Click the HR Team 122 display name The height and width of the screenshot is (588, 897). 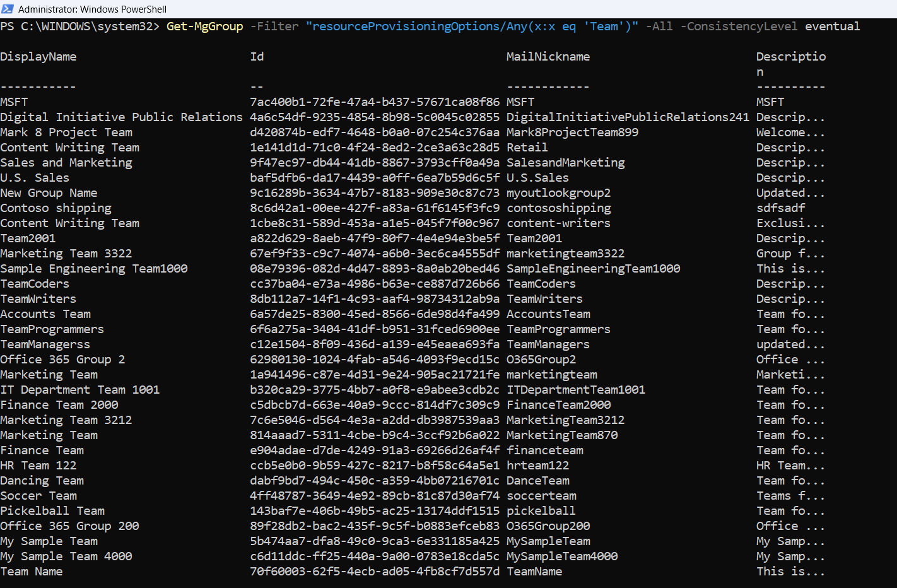38,466
